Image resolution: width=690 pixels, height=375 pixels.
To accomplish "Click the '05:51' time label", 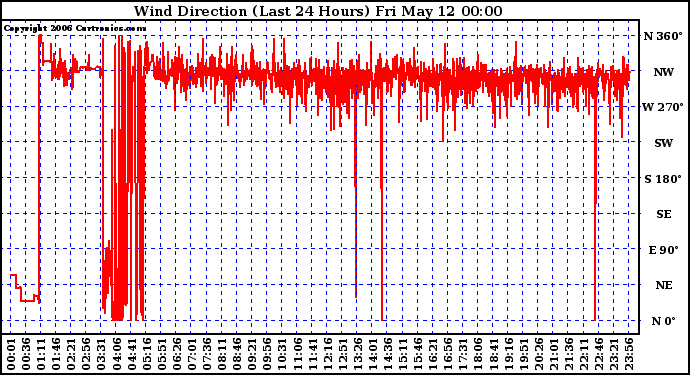I will coord(161,355).
